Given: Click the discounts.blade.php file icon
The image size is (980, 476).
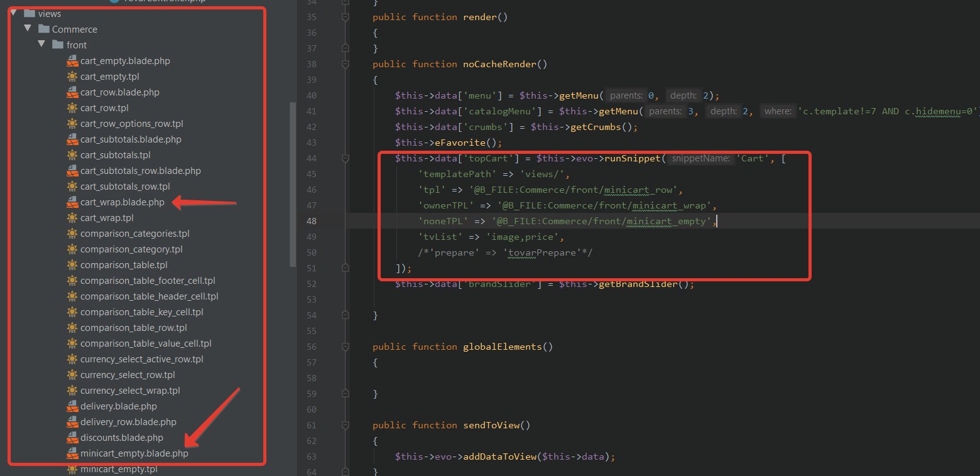Looking at the screenshot, I should pyautogui.click(x=72, y=438).
